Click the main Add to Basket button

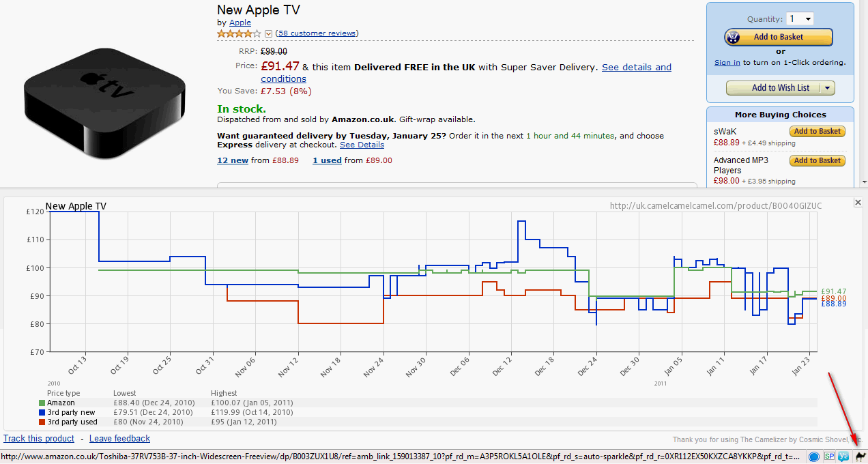779,37
